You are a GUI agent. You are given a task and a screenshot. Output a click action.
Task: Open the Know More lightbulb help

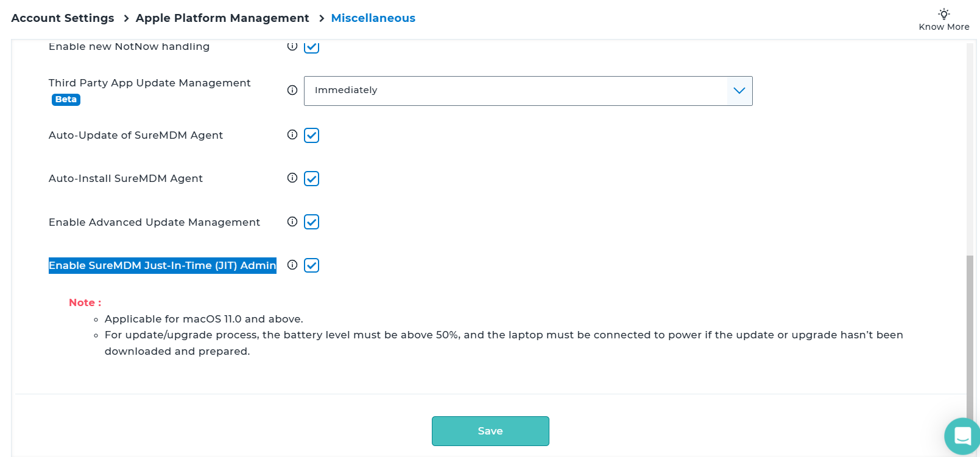click(943, 19)
